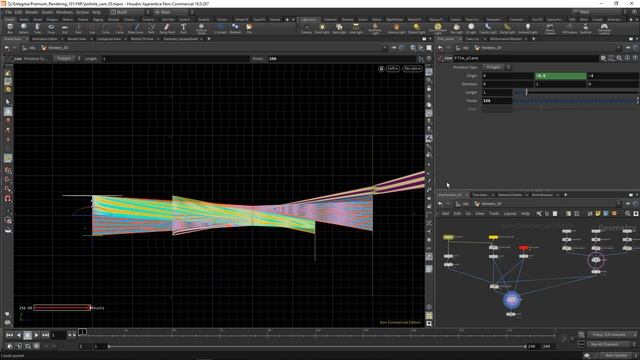Click the magnifier icon in network editor toolbar

tap(628, 213)
